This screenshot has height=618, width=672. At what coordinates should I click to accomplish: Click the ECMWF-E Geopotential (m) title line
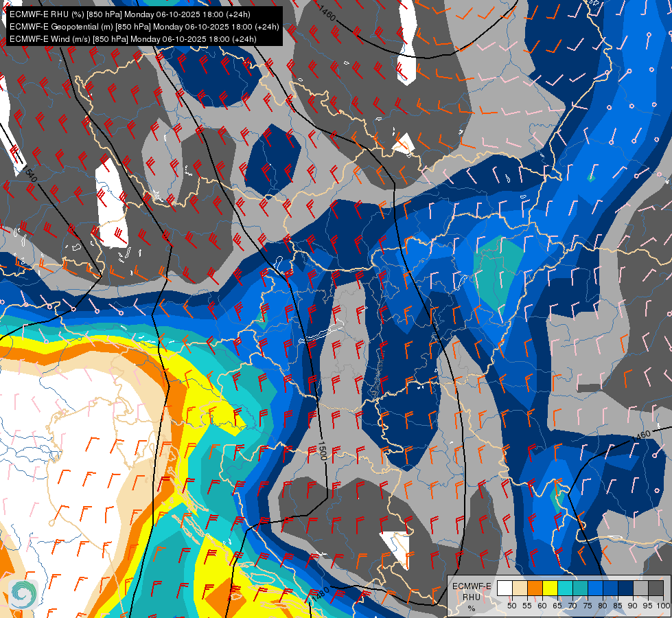tap(144, 27)
